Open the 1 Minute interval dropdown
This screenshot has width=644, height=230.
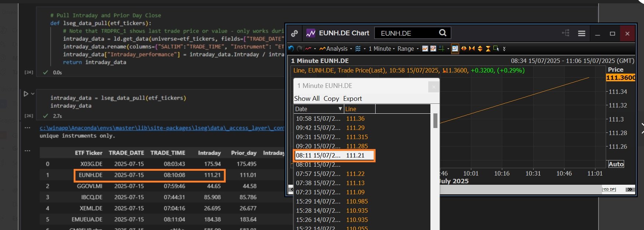pos(382,49)
